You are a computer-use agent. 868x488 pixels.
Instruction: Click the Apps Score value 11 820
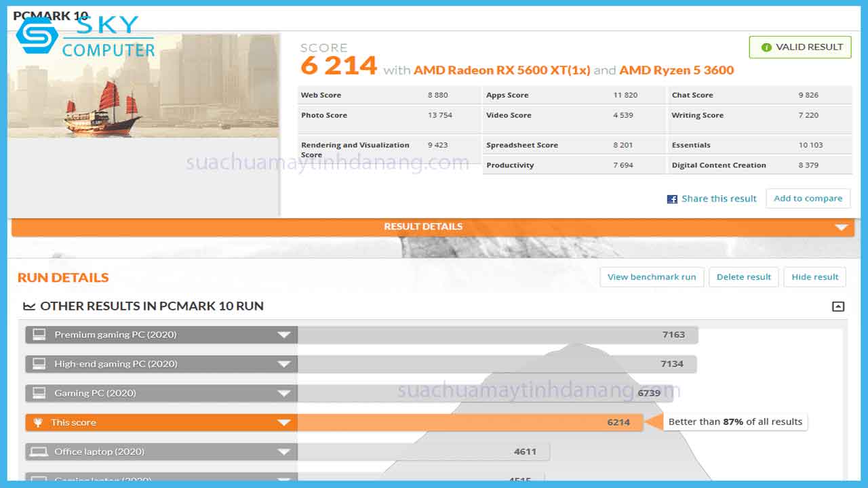625,95
